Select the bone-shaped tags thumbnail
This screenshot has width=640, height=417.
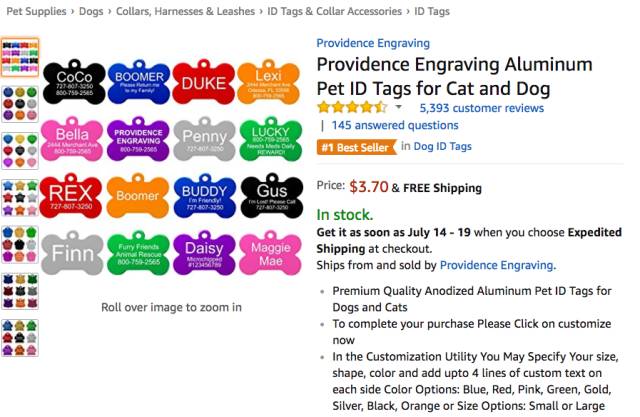[20, 57]
